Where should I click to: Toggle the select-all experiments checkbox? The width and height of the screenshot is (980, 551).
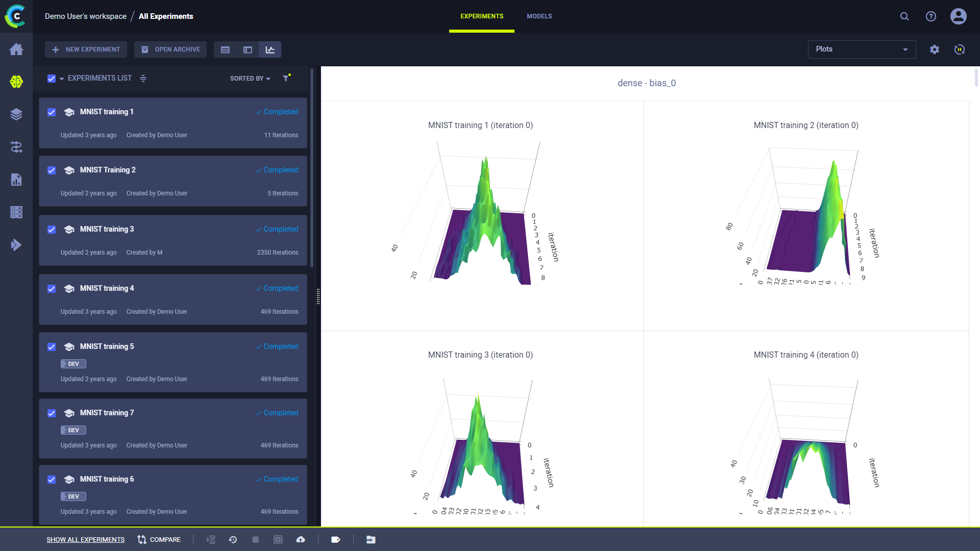(x=52, y=78)
